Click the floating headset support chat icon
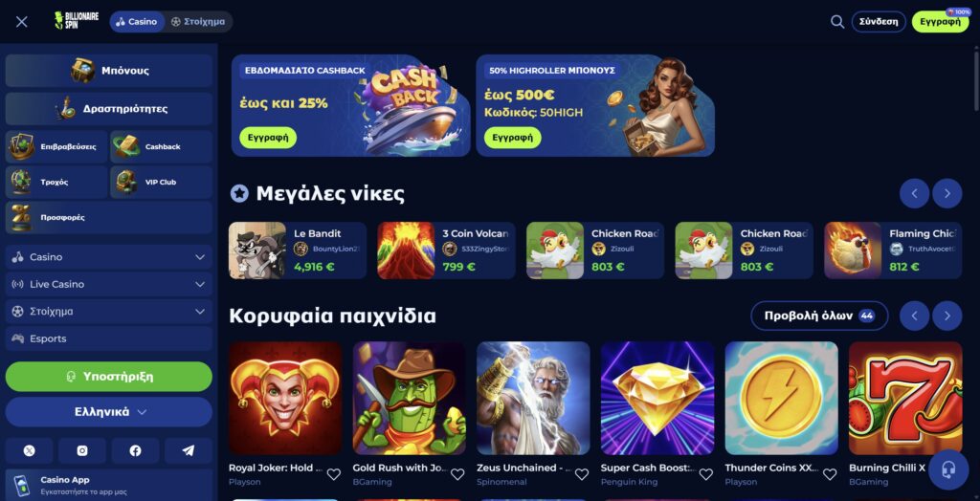 tap(948, 469)
